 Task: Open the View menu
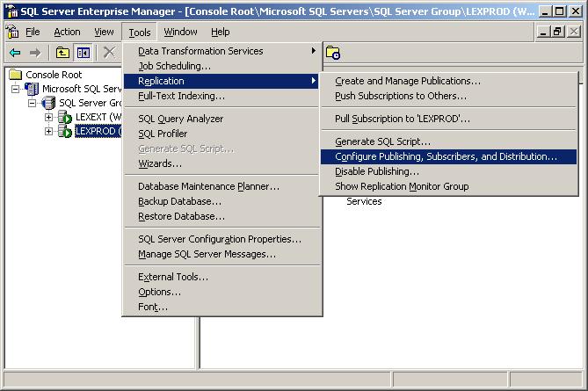click(104, 33)
